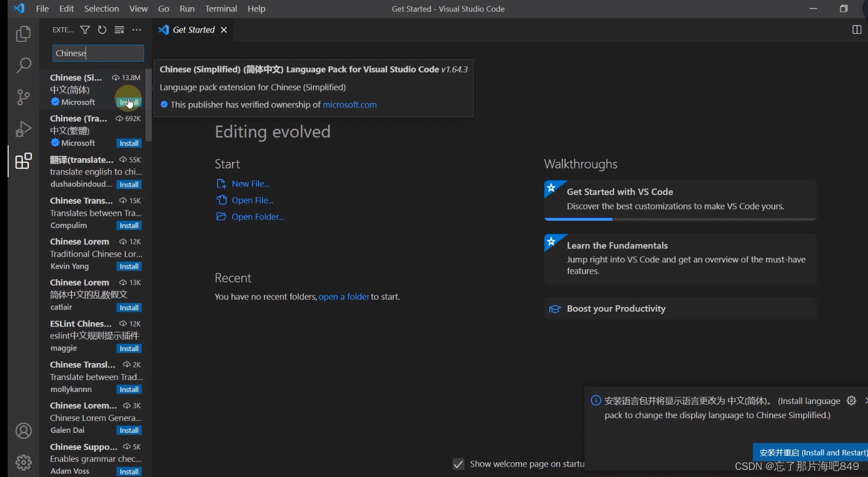Viewport: 868px width, 477px height.
Task: Open the Run and Debug view
Action: 23,129
